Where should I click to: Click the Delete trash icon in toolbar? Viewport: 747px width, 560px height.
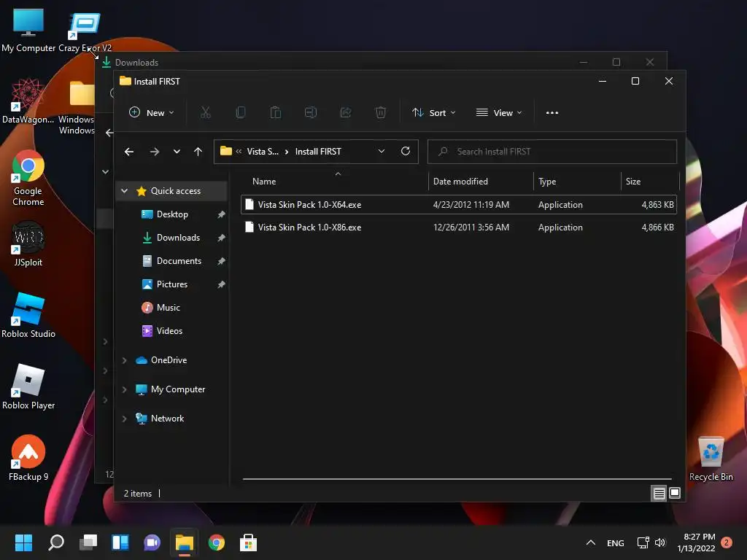point(380,112)
